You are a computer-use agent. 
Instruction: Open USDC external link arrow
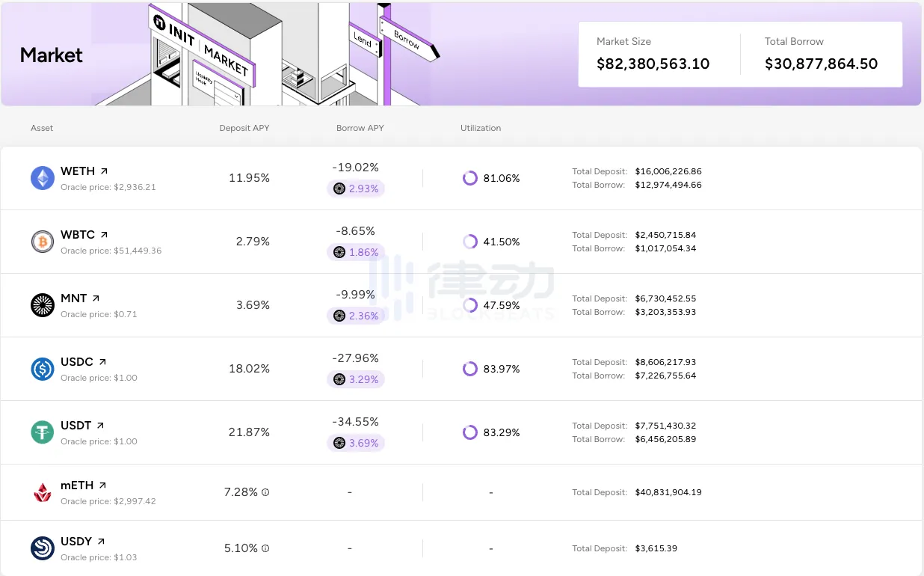[x=102, y=362]
